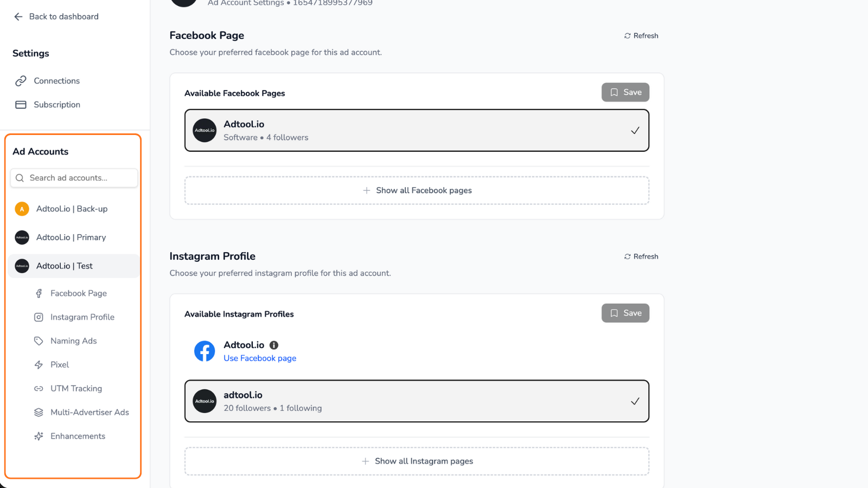Click the ad accounts search field
868x488 pixels.
click(x=74, y=178)
